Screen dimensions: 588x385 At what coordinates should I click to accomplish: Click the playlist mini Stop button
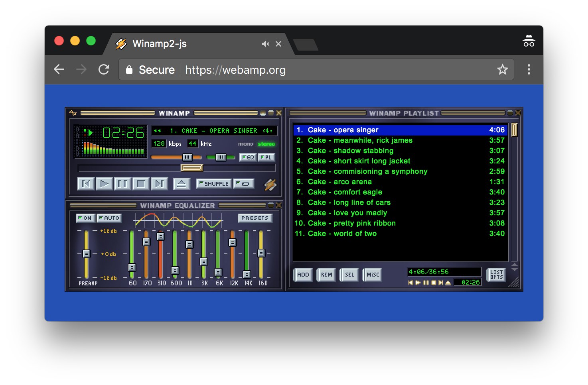(433, 283)
